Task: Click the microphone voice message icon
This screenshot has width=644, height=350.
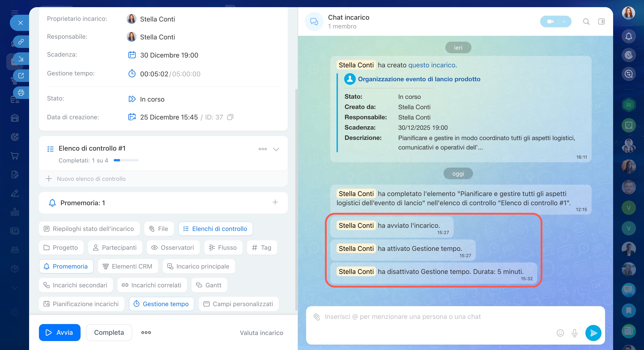Action: pos(574,333)
